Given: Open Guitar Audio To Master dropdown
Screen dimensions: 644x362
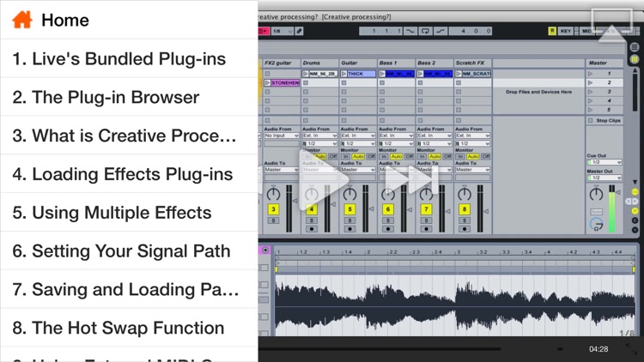Looking at the screenshot, I should point(358,170).
